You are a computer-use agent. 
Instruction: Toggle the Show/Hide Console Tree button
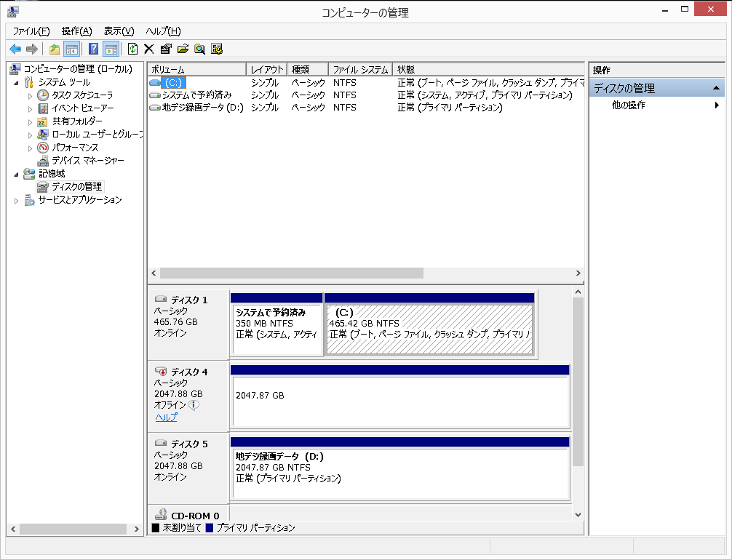coord(72,49)
